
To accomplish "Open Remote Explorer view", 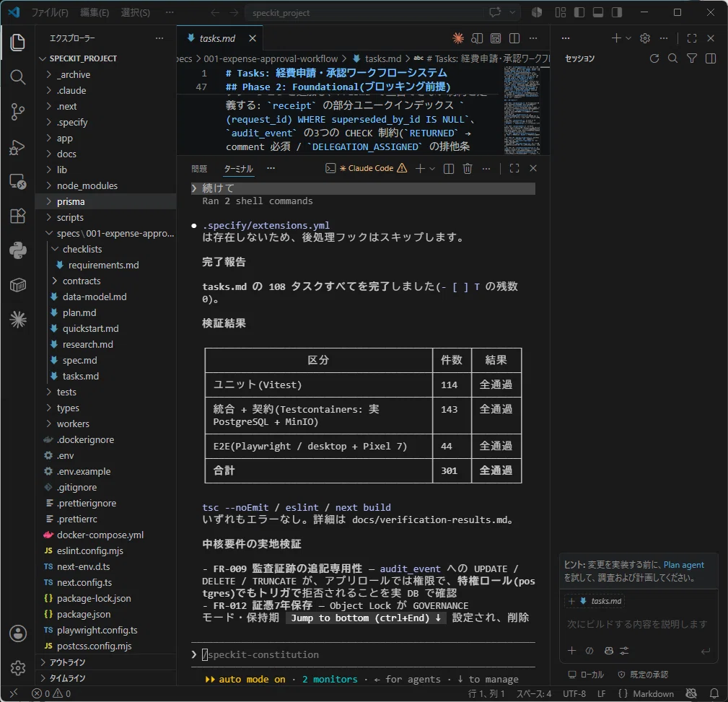I will (17, 182).
